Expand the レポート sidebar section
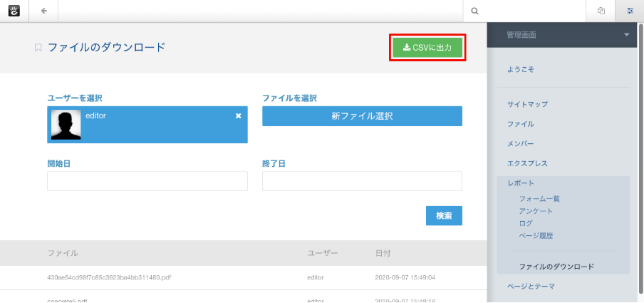Viewport: 644px width, 303px height. pos(521,183)
